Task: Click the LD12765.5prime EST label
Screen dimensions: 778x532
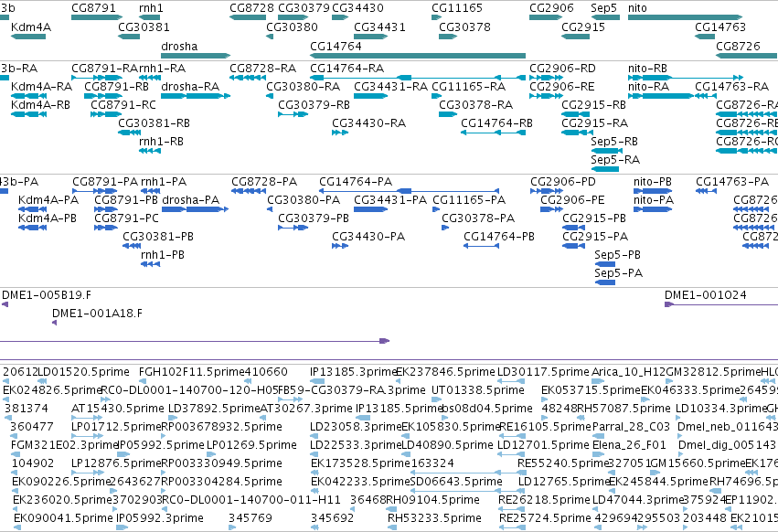Action: pos(564,482)
